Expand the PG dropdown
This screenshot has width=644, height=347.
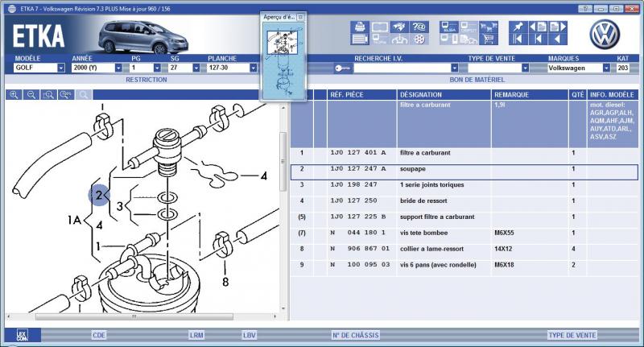pos(157,68)
